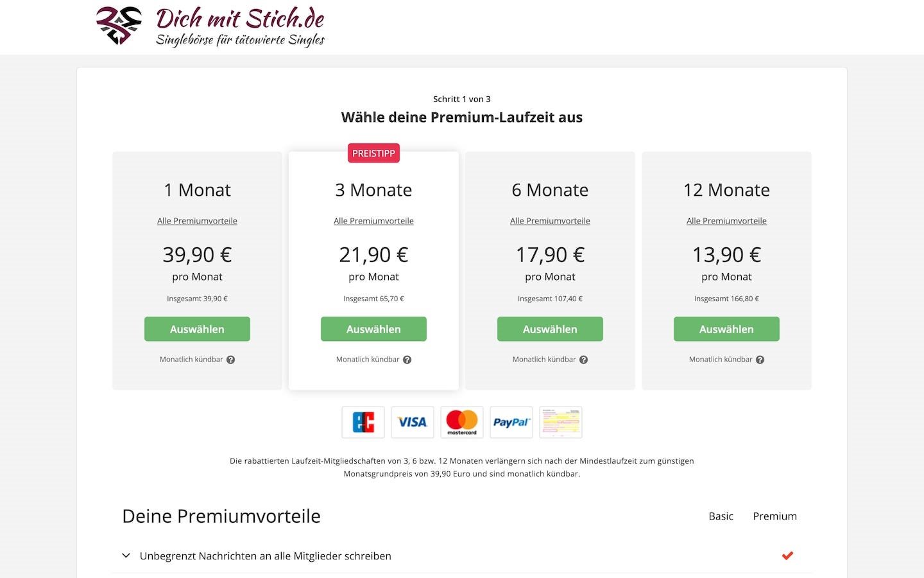Click the Mastercard payment icon

(462, 422)
